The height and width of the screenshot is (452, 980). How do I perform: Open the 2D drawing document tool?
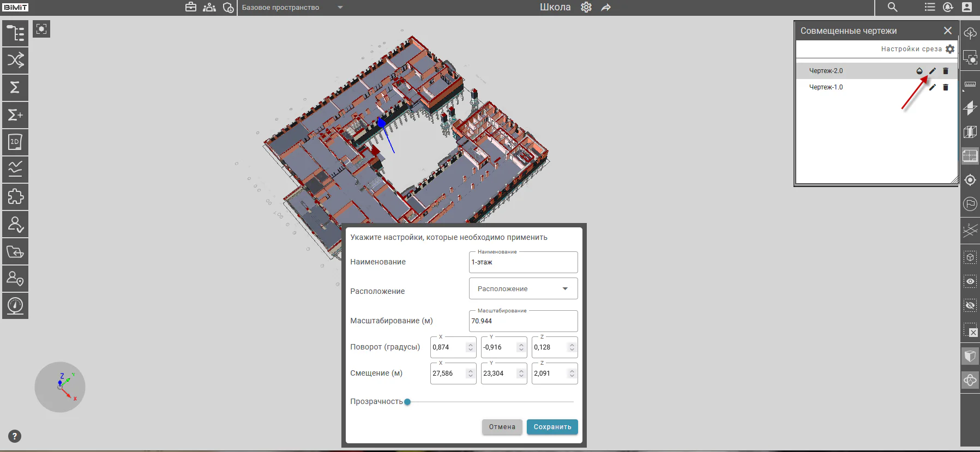15,142
